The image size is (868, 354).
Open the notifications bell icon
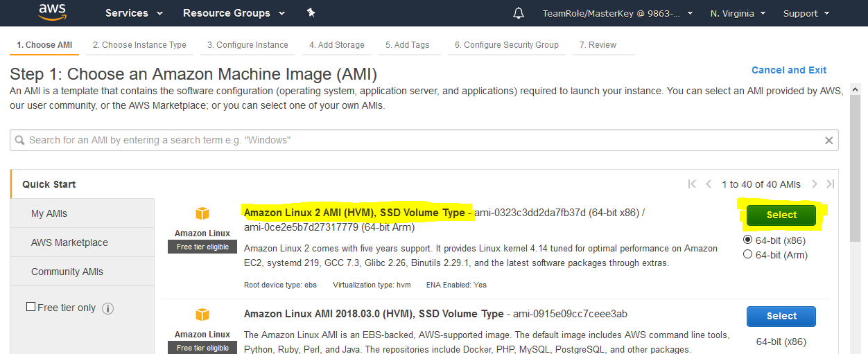point(519,13)
